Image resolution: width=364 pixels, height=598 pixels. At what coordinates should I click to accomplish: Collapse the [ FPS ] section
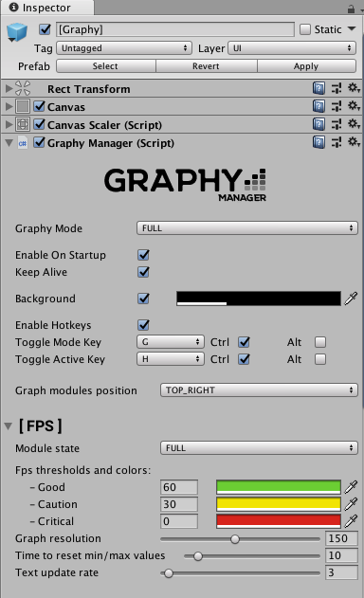9,426
